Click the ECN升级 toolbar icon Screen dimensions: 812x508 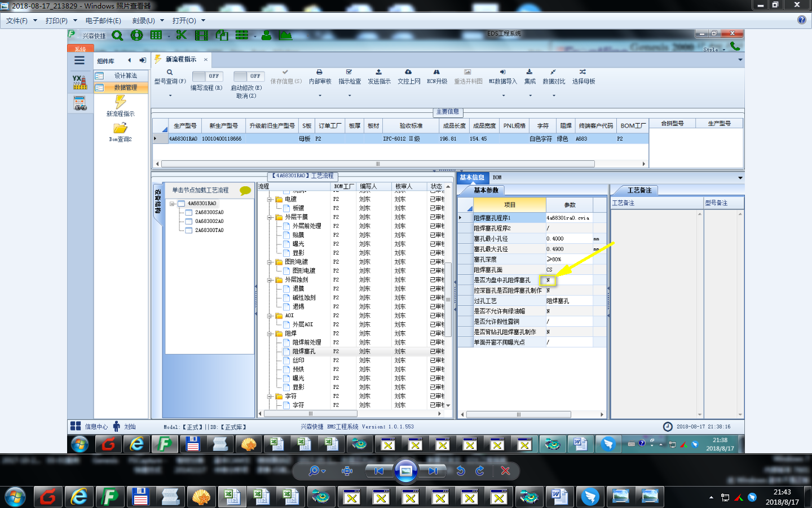pos(436,72)
